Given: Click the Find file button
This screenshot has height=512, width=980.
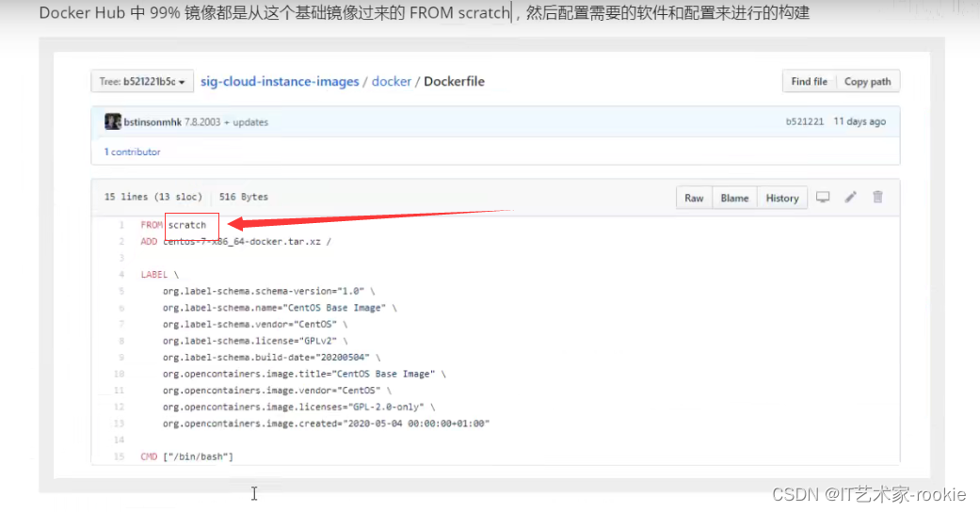Looking at the screenshot, I should pyautogui.click(x=809, y=81).
